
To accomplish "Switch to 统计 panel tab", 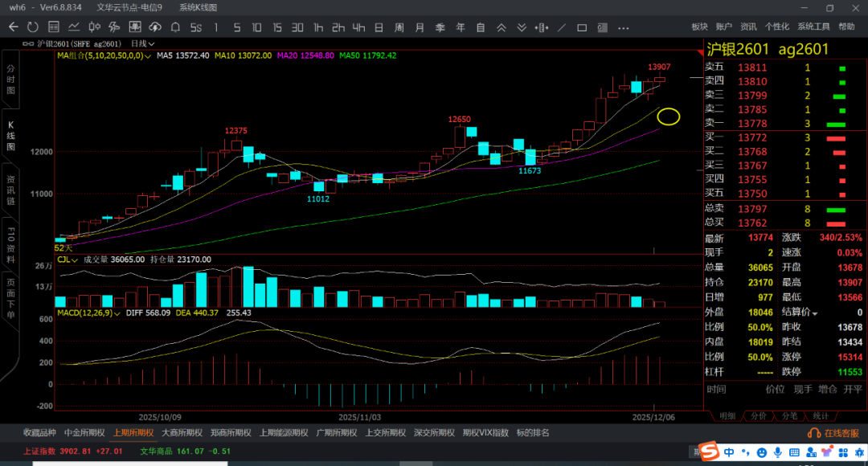I will pyautogui.click(x=821, y=416).
